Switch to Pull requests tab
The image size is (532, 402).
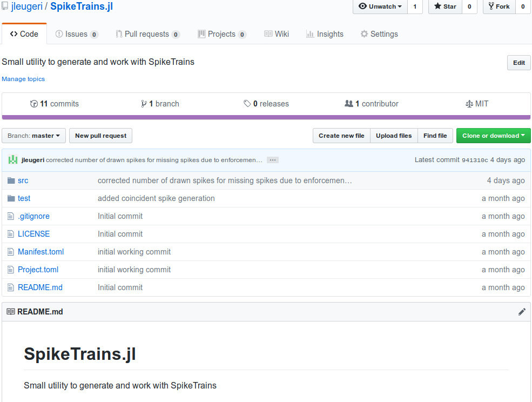point(147,34)
